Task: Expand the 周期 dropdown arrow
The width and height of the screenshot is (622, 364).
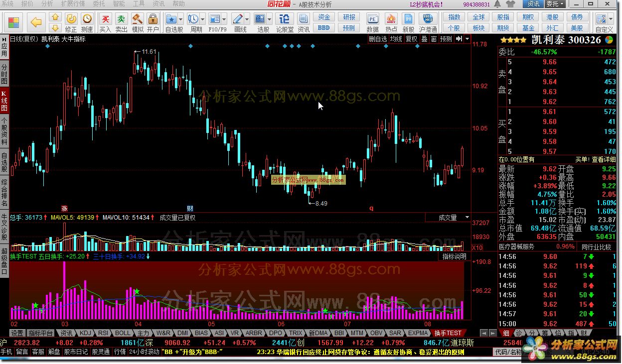Action: click(202, 19)
